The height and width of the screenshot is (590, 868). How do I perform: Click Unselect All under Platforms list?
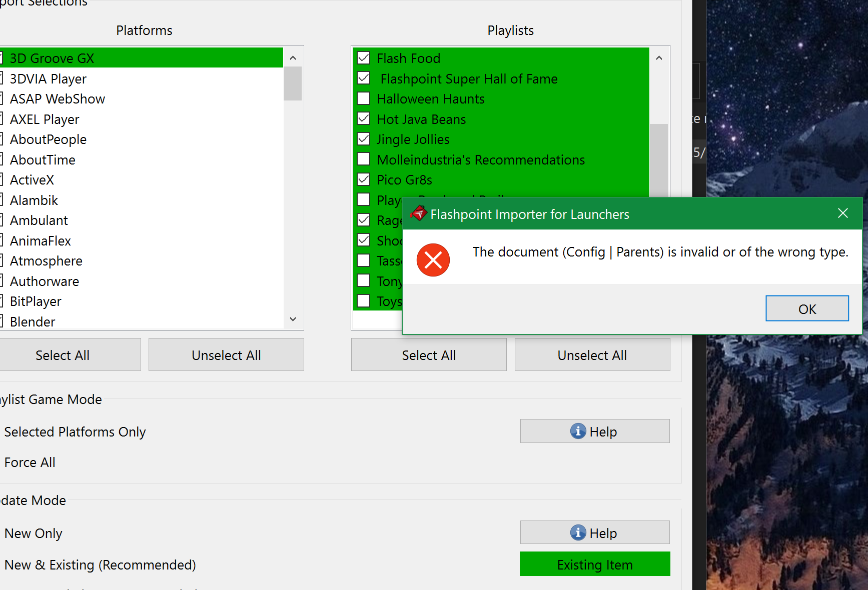(226, 355)
